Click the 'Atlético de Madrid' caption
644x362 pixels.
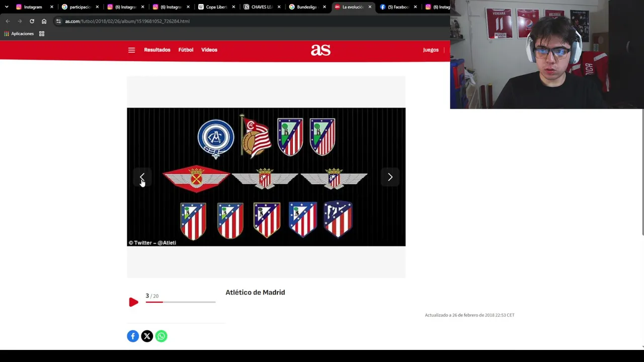[255, 292]
